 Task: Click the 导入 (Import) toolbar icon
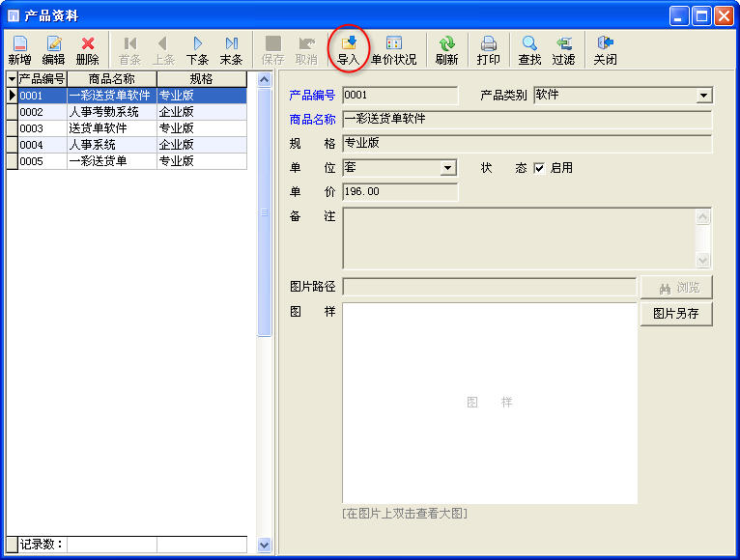click(x=349, y=50)
